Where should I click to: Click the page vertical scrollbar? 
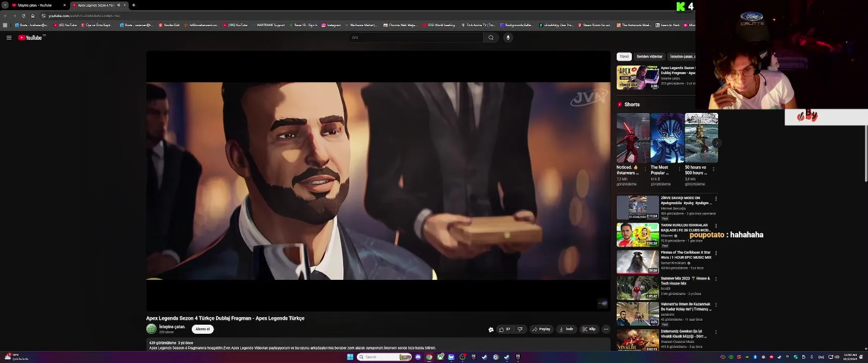click(x=866, y=154)
